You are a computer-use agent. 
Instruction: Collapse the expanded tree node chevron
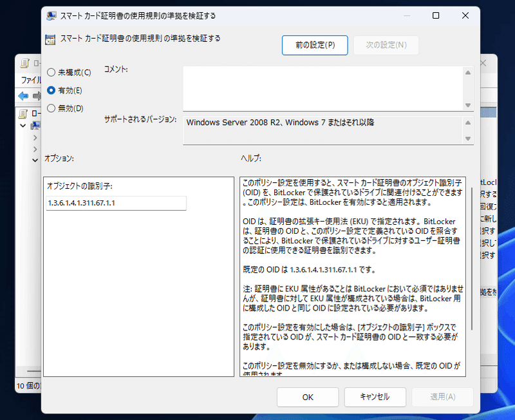[23, 126]
